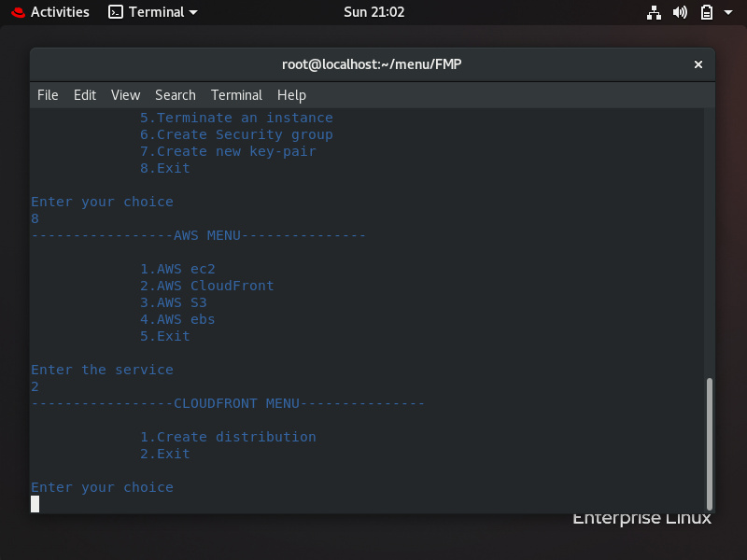Open the Terminal menu
Image resolution: width=747 pixels, height=560 pixels.
(x=236, y=95)
